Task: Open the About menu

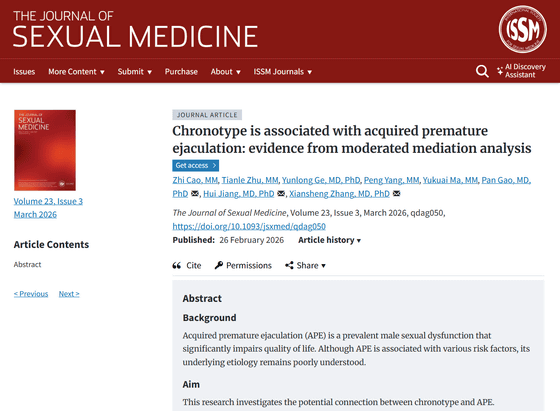Action: (225, 72)
